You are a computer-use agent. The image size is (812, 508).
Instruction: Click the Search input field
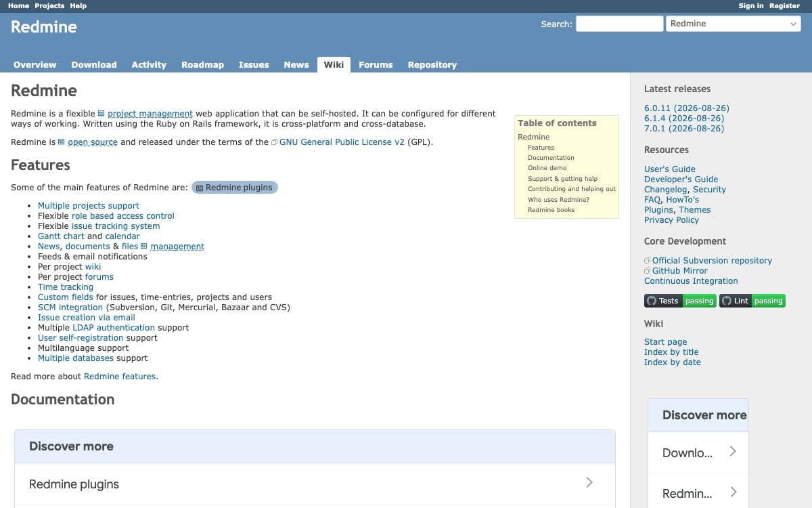click(x=619, y=24)
